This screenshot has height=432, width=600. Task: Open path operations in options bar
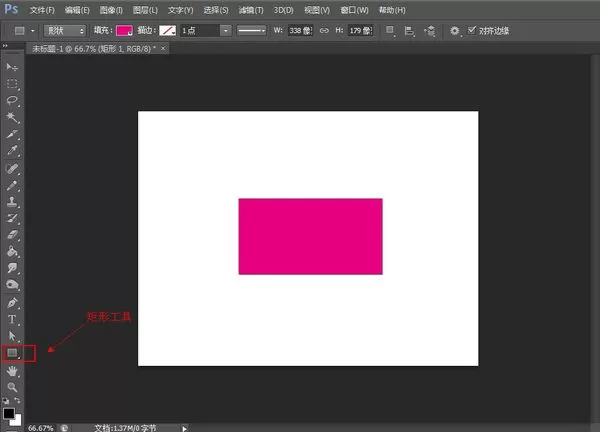pyautogui.click(x=390, y=31)
